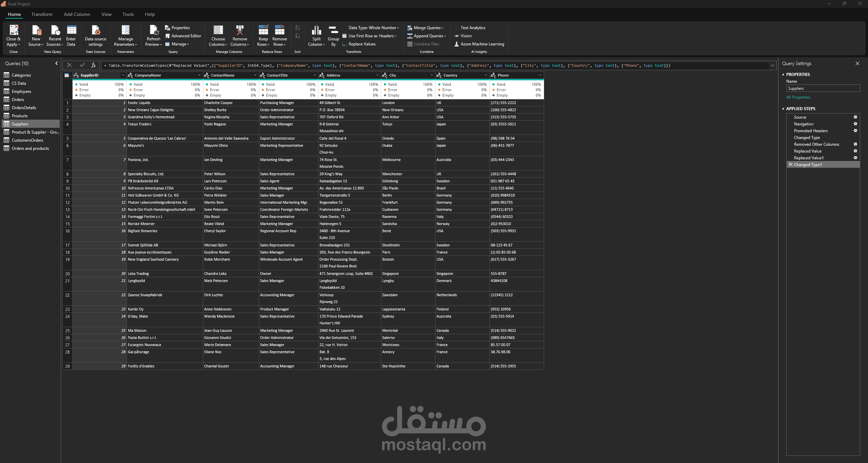Click the query Name input field
The height and width of the screenshot is (463, 868).
coord(823,88)
